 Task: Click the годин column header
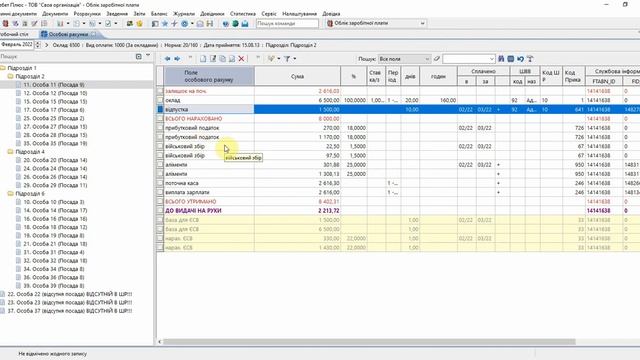[438, 76]
